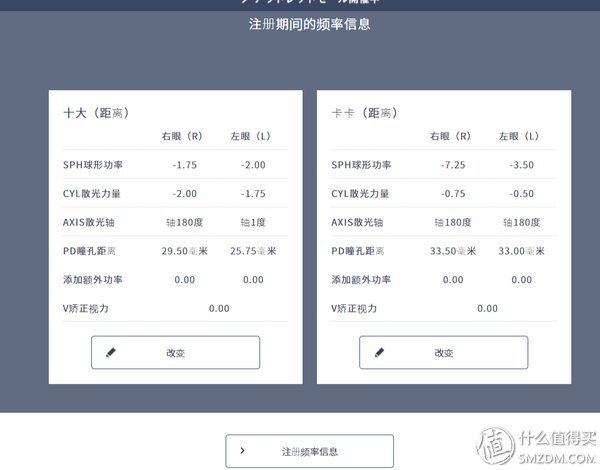The image size is (600, 470).
Task: Click CYL left-eye value -1.75
Action: [x=253, y=194]
